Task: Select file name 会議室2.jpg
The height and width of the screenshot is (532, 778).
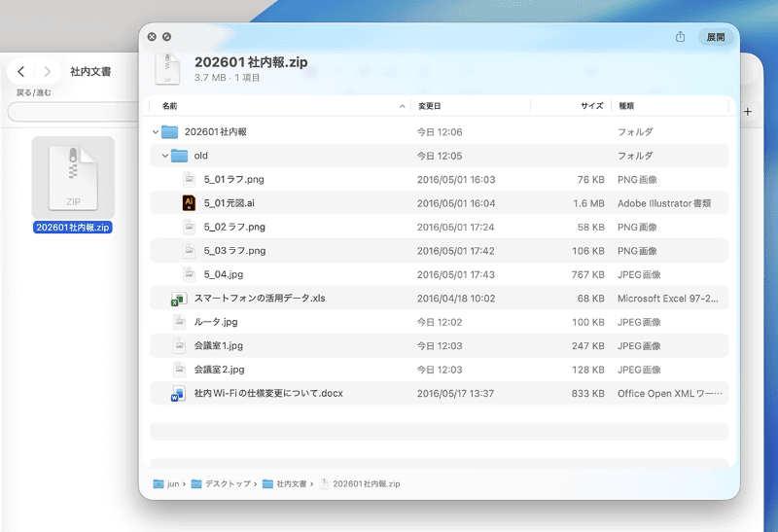Action: [x=220, y=370]
